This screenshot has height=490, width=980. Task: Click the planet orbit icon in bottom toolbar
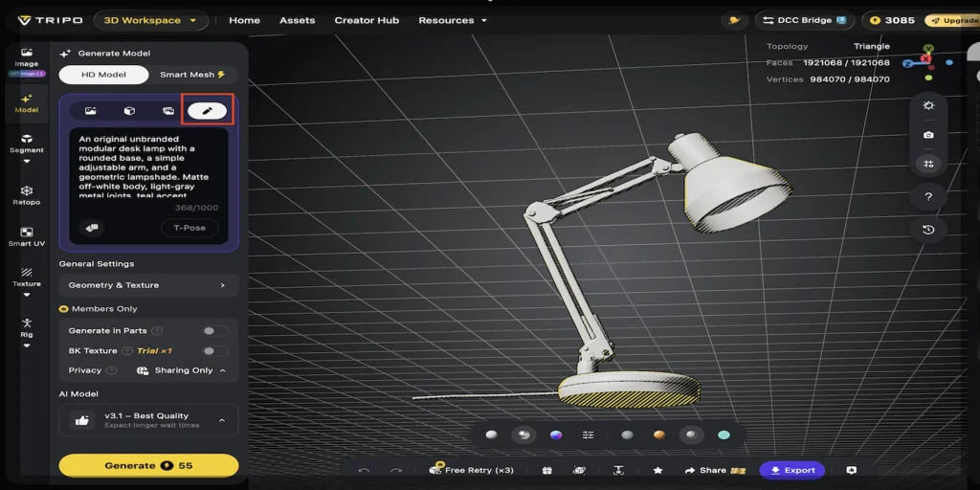point(579,470)
